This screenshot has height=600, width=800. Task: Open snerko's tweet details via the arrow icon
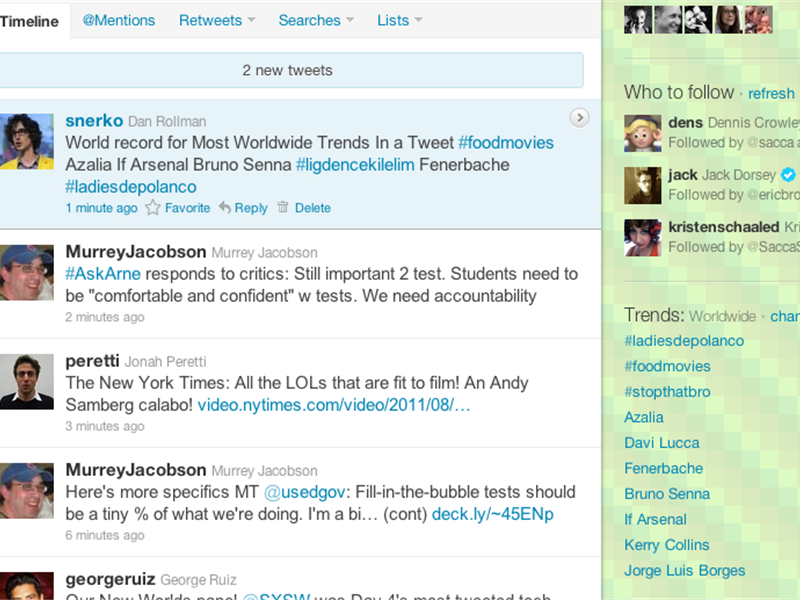tap(579, 117)
